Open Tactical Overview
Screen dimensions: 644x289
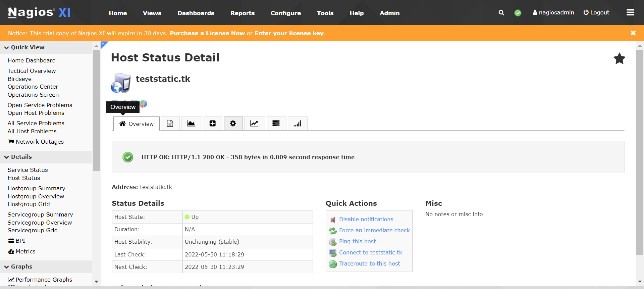click(x=32, y=71)
